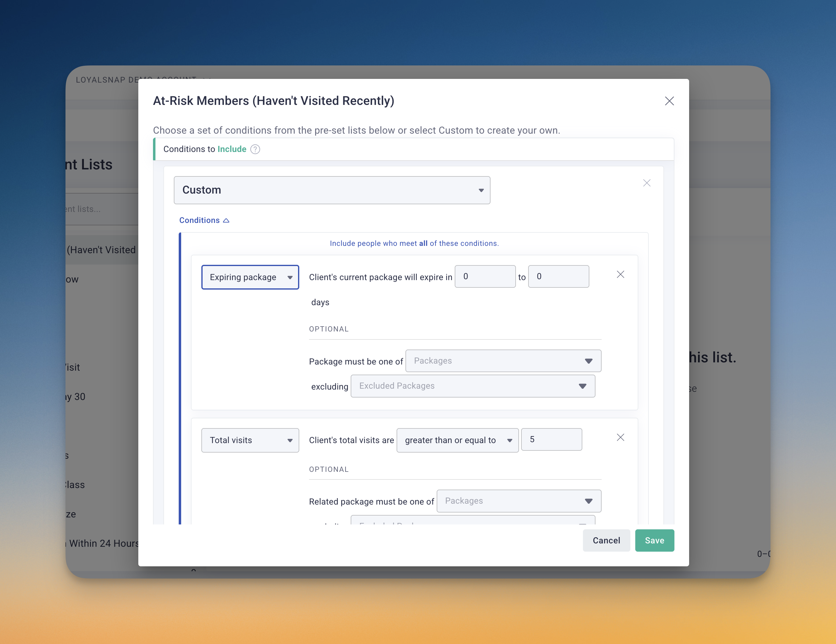The image size is (836, 644).
Task: Save the list conditions
Action: (x=655, y=540)
